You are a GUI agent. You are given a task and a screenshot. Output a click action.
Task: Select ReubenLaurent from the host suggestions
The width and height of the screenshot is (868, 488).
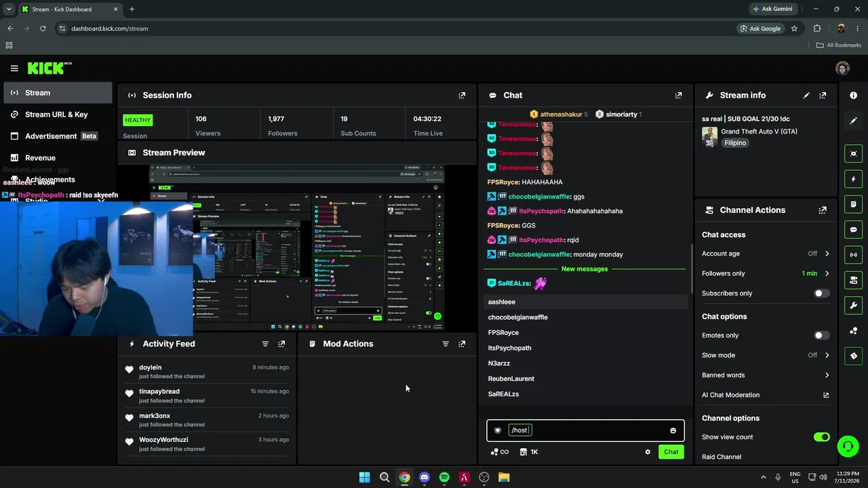[587, 379]
